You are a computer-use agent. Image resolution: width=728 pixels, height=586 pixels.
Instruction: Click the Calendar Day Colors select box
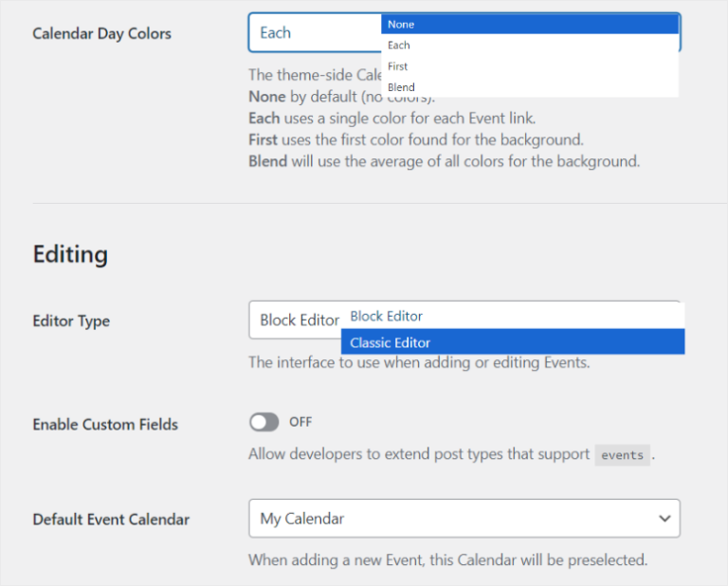pyautogui.click(x=313, y=32)
